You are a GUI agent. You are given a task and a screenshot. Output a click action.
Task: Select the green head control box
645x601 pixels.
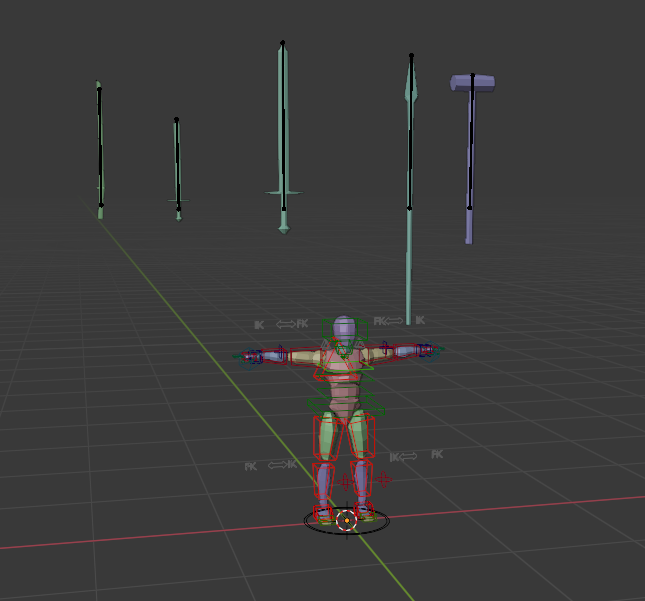coord(345,329)
